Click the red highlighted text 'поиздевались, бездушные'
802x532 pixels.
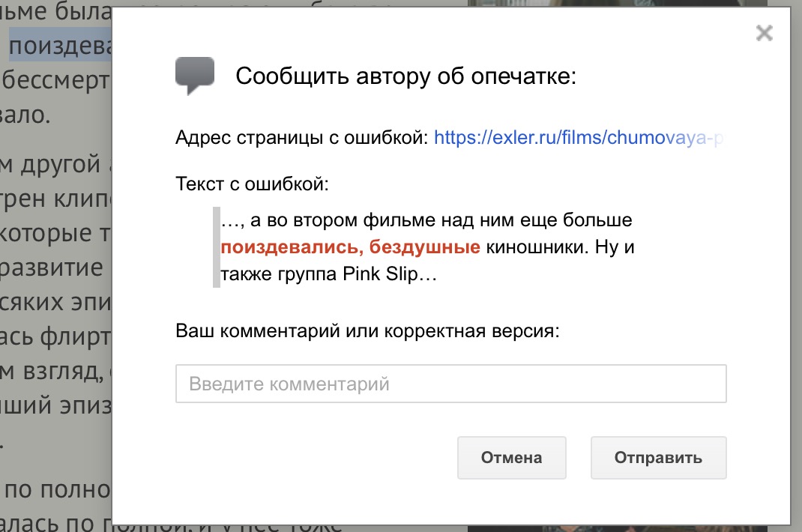click(x=350, y=247)
